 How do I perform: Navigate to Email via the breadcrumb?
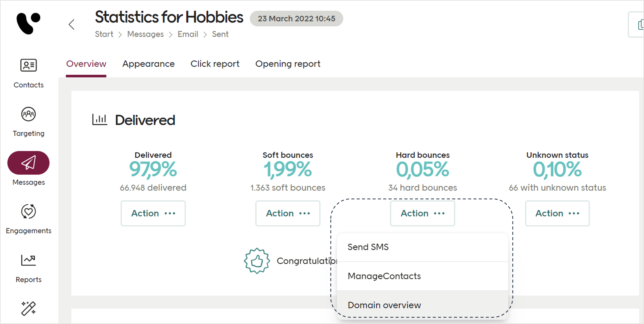point(188,34)
